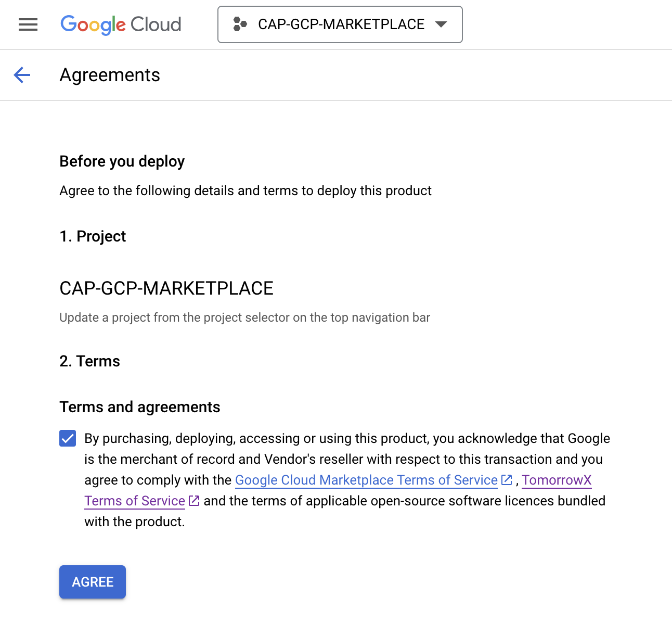672x635 pixels.
Task: Click the back arrow beside Agreements
Action: (x=22, y=75)
